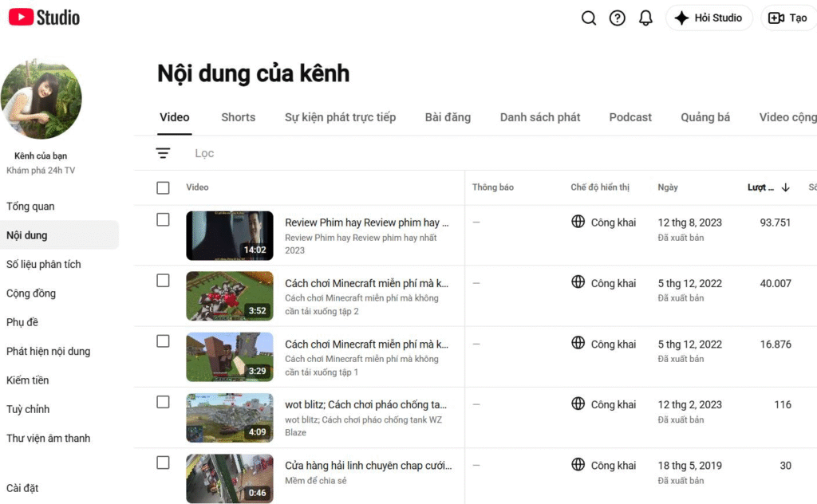Open the Podcast tab
Screen dimensions: 817x504
[630, 117]
